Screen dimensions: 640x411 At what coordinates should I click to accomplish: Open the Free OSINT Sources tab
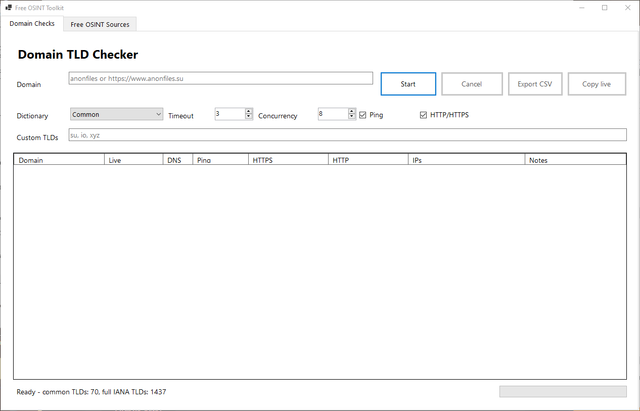(100, 24)
